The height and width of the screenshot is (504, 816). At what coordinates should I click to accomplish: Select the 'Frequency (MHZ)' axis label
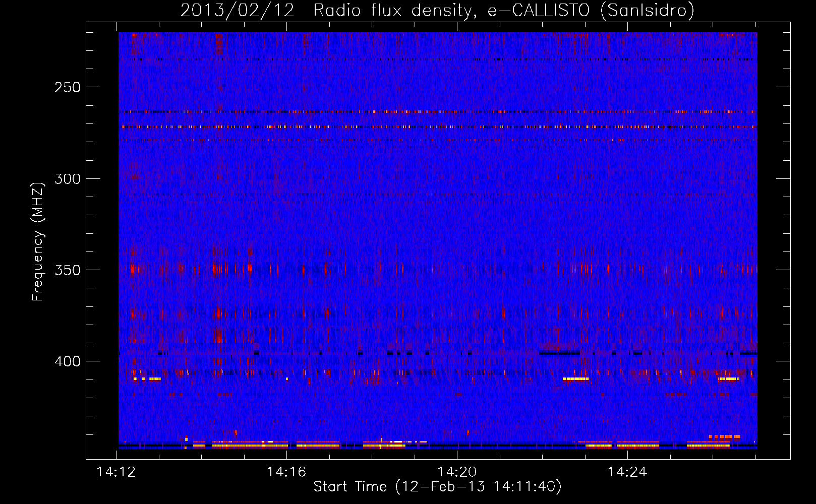pyautogui.click(x=38, y=241)
